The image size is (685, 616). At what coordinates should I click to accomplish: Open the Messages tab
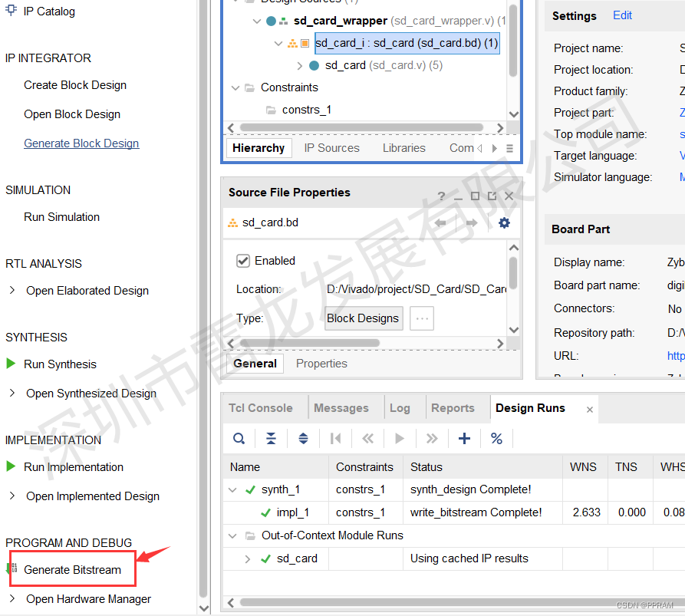pos(341,408)
